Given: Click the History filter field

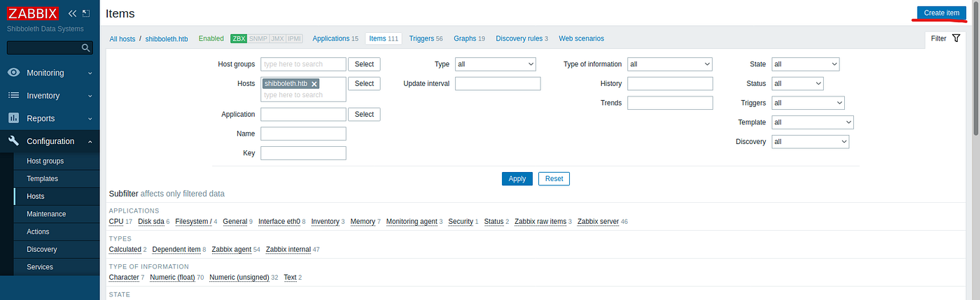Looking at the screenshot, I should pyautogui.click(x=670, y=83).
